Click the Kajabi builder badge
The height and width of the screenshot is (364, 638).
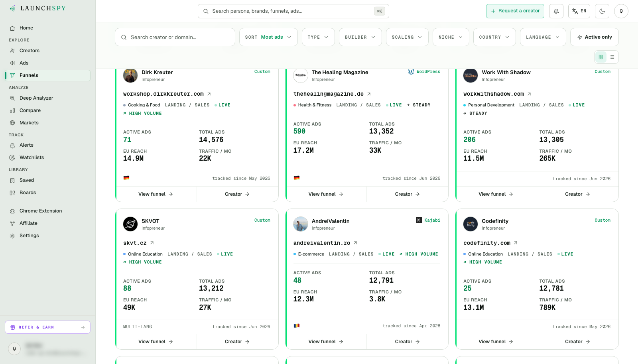(x=428, y=220)
